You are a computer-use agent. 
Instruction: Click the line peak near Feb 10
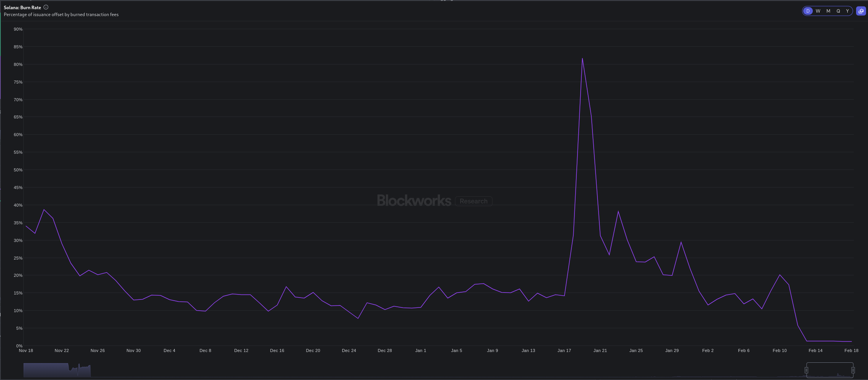click(x=779, y=275)
